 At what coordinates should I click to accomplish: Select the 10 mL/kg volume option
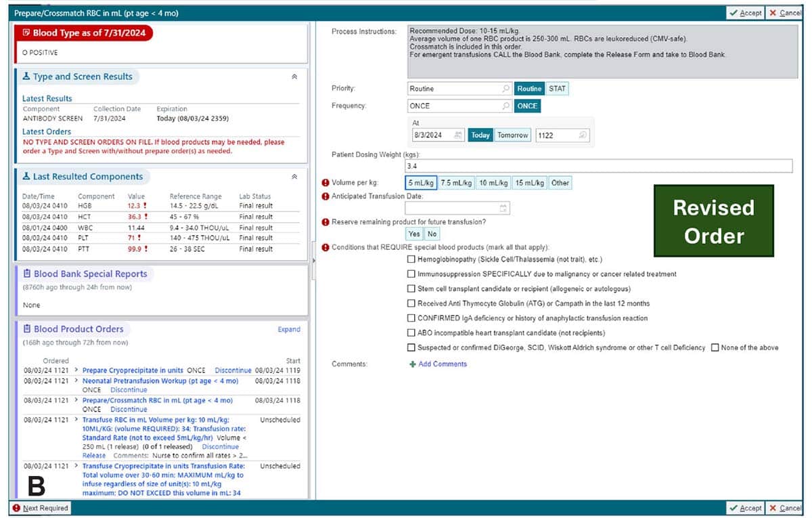[493, 183]
